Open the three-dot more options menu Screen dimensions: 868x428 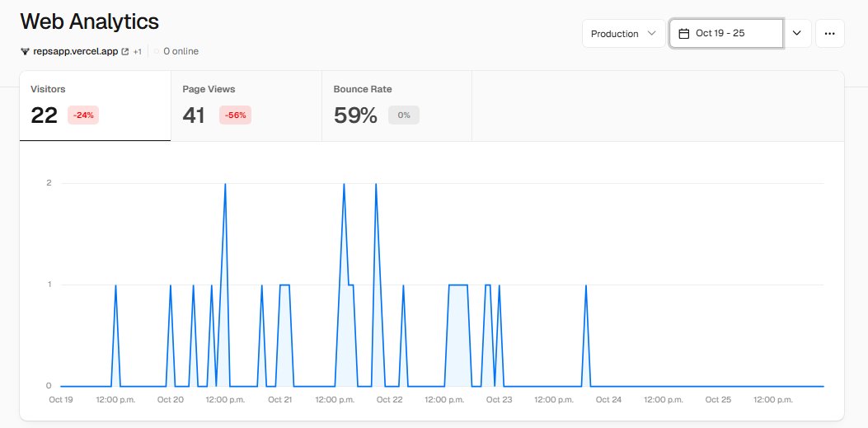[829, 33]
